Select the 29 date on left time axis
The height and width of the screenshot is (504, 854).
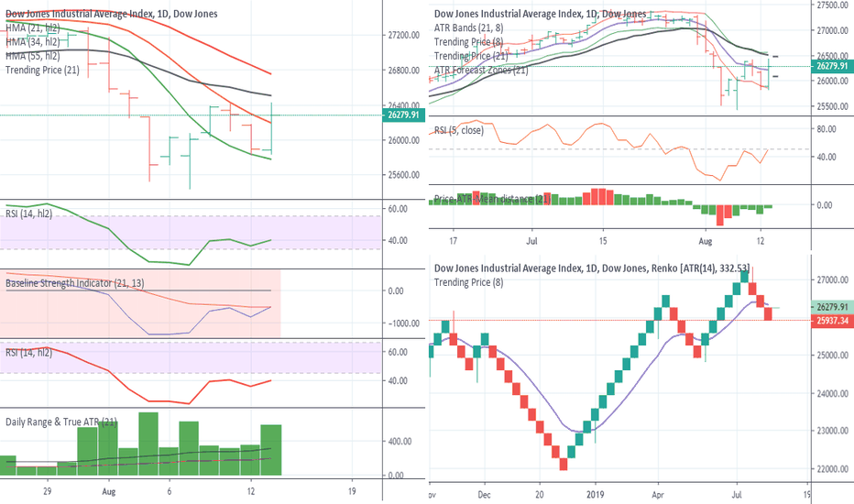(x=48, y=491)
